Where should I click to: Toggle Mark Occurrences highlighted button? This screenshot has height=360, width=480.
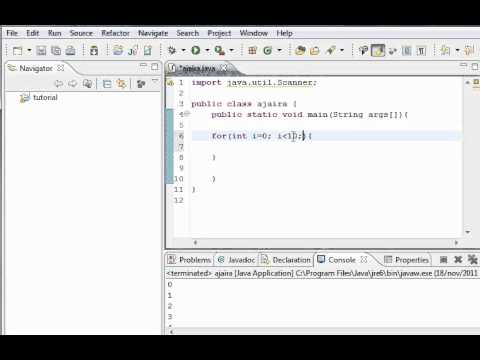point(378,51)
